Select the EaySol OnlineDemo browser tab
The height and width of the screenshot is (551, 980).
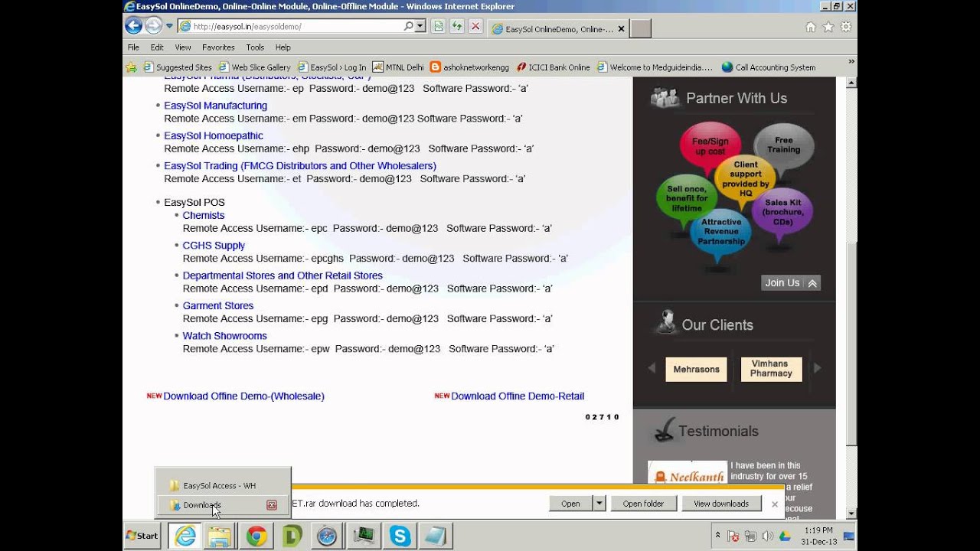[x=558, y=29]
